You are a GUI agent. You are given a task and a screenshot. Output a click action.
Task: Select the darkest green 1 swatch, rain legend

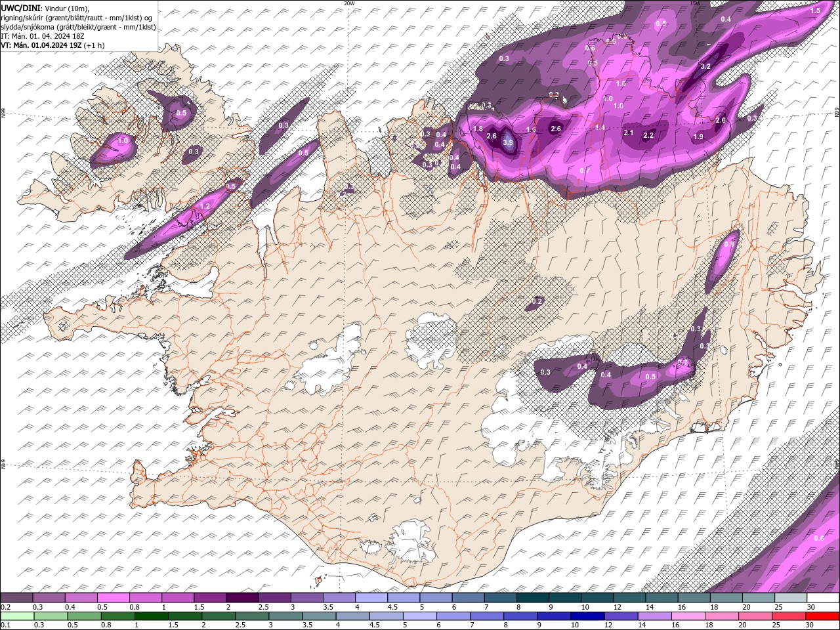coord(151,616)
